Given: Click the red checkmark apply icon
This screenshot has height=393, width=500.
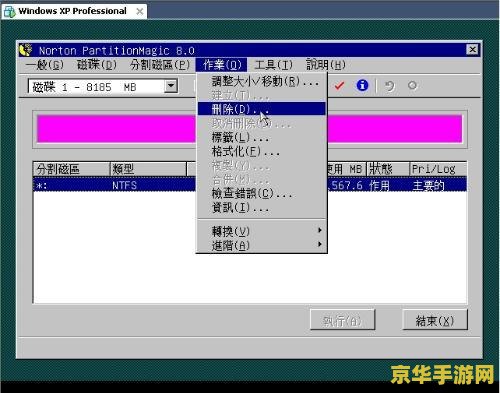Looking at the screenshot, I should (x=339, y=86).
